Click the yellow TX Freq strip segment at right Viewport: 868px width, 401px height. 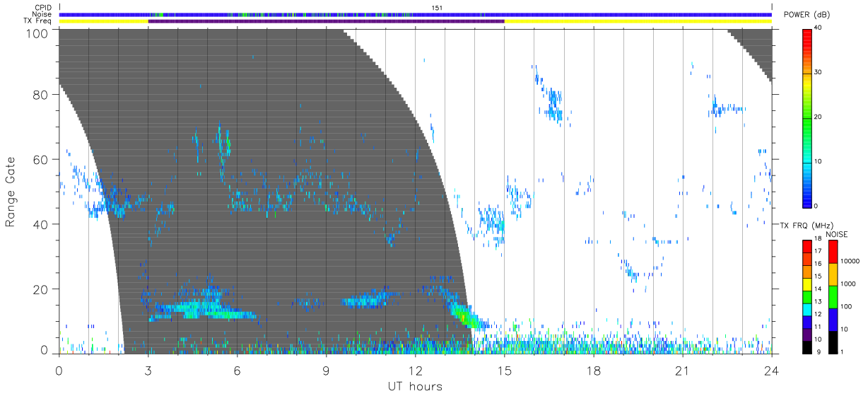[x=638, y=21]
